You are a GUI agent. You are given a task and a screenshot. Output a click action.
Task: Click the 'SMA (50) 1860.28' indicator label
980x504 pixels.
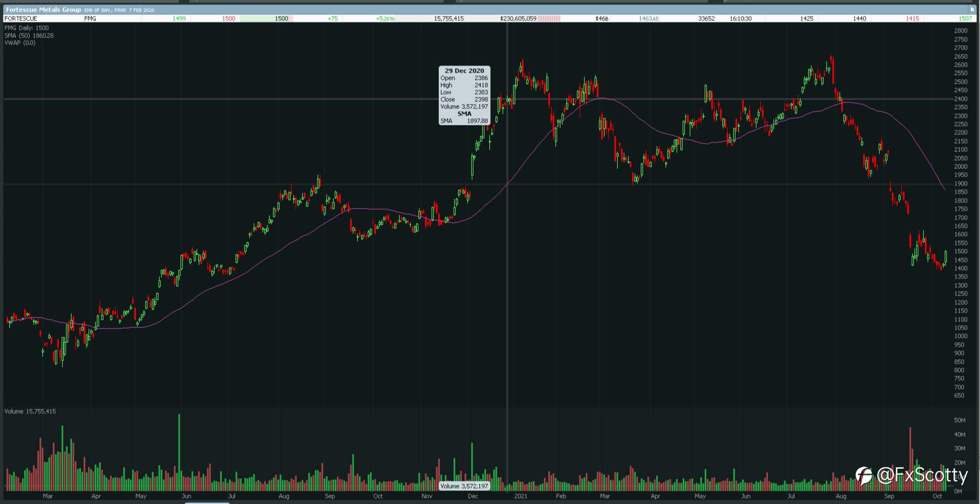[x=29, y=36]
